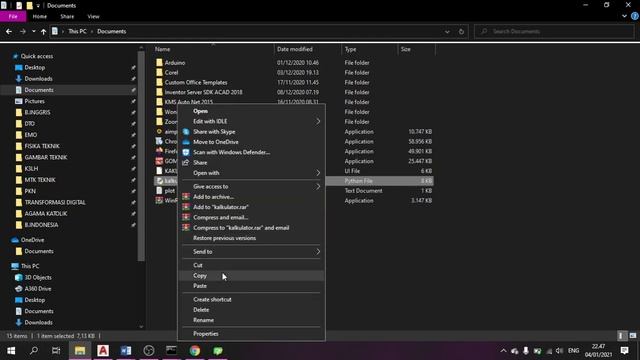Open Google Chrome from taskbar

(x=195, y=351)
